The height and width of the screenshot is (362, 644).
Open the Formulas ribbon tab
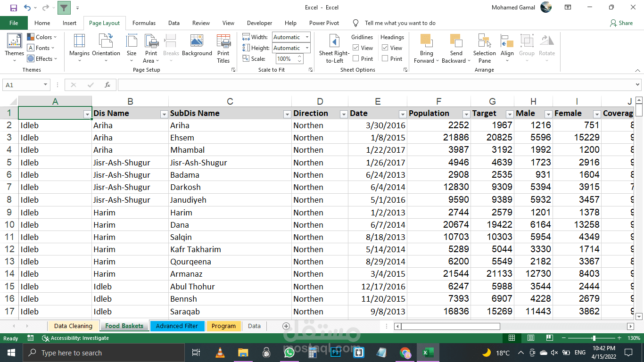tap(144, 23)
